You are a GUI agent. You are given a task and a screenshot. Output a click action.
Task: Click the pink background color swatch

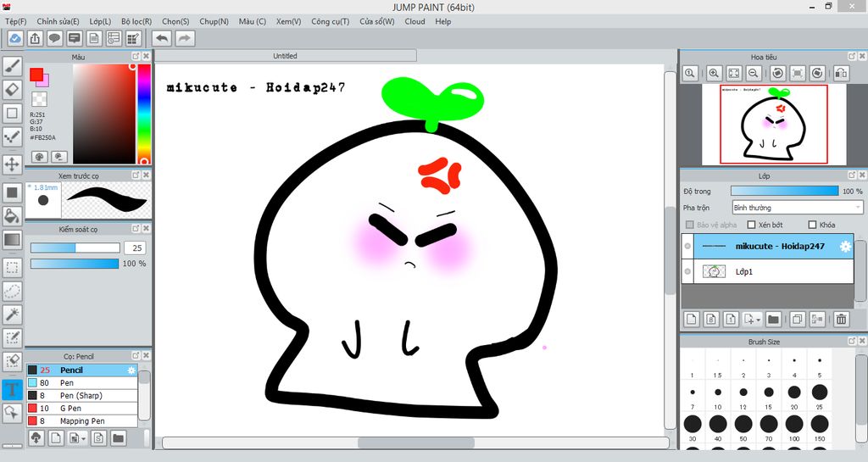[46, 83]
